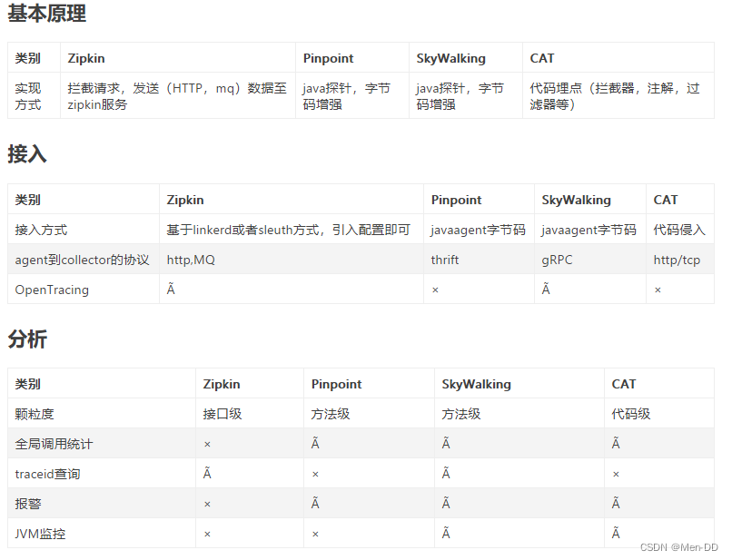Select the cell mentioning linkerd or sleuth
This screenshot has width=732, height=560.
coord(288,230)
